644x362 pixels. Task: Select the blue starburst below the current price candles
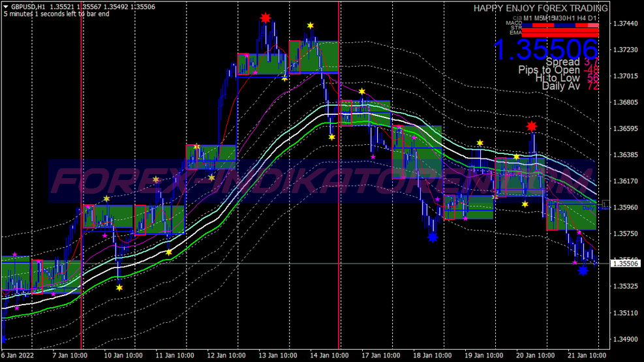pos(583,270)
